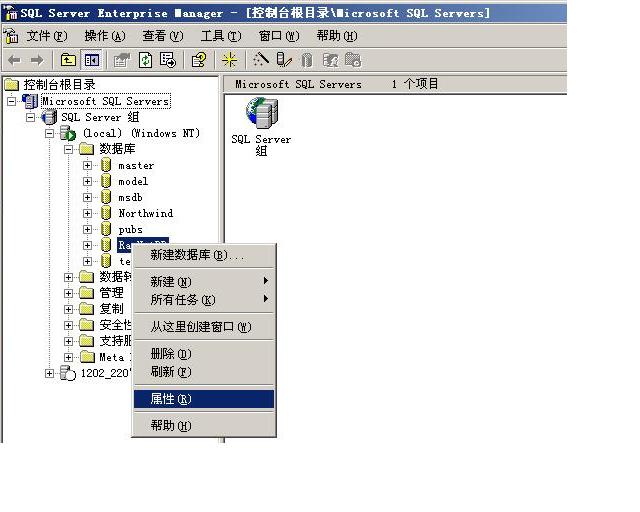Expand the master database node
Viewport: 640px width, 512px height.
point(87,165)
